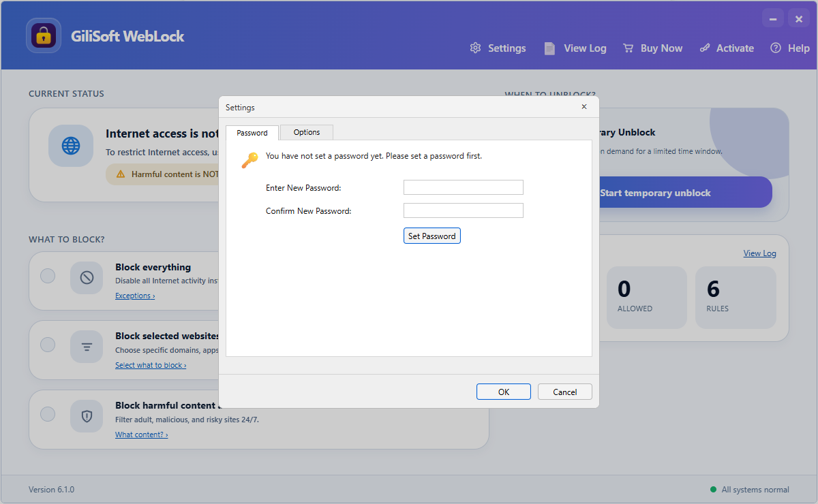The height and width of the screenshot is (504, 818).
Task: Focus the Enter New Password field
Action: (x=464, y=187)
